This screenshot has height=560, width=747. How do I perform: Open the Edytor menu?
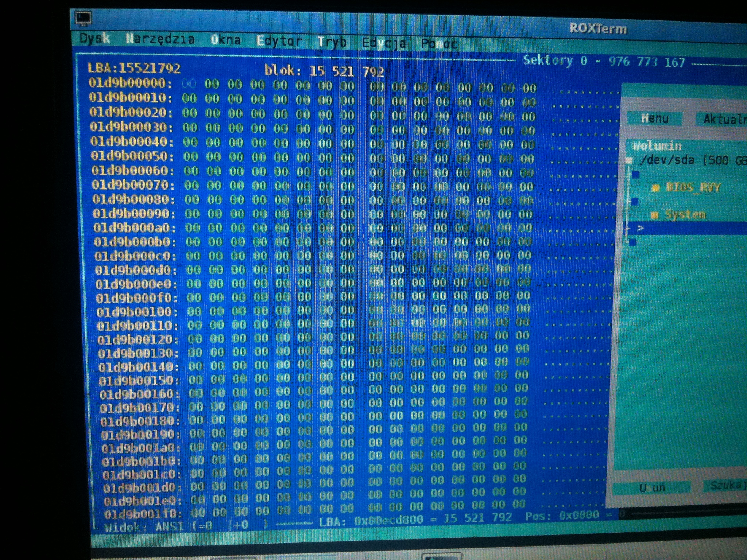pyautogui.click(x=279, y=41)
